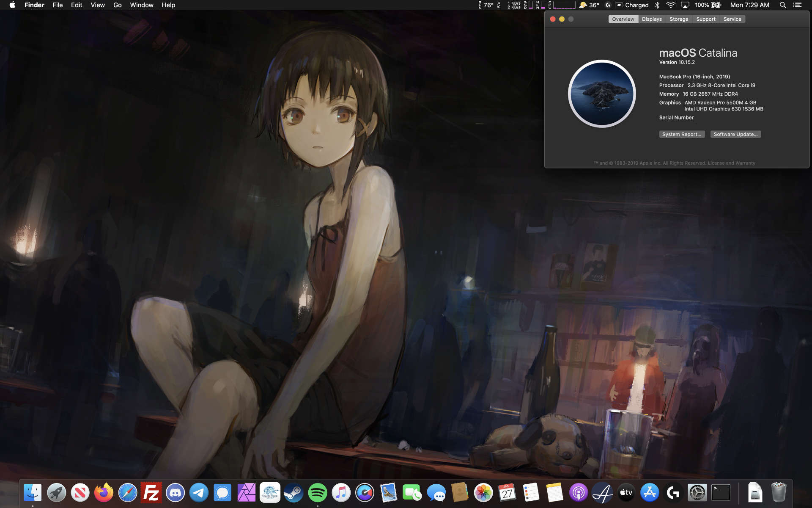The height and width of the screenshot is (508, 812).
Task: Open Spotify in the dock
Action: coord(318,493)
